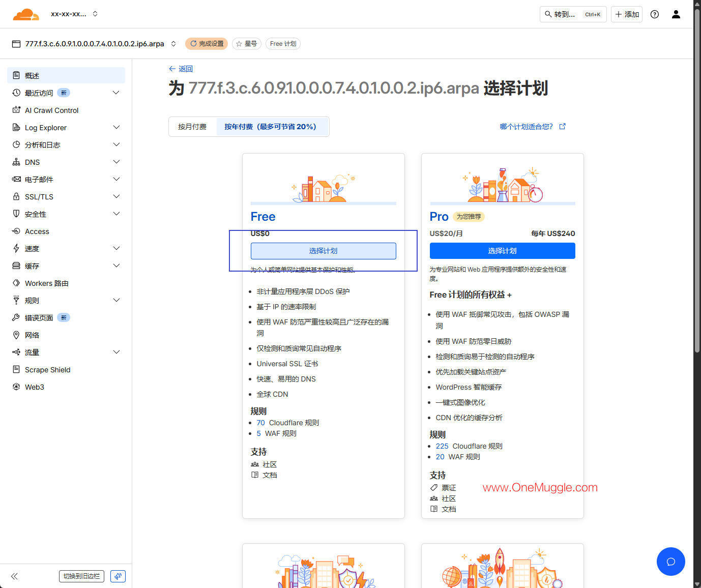
Task: Collapse the sidebar with double-chevron icon
Action: (x=14, y=576)
